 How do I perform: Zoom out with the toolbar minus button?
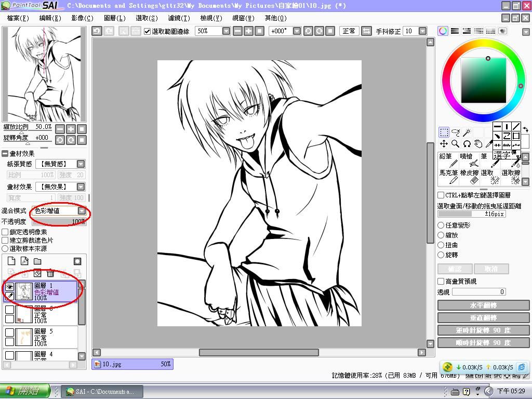(x=238, y=31)
